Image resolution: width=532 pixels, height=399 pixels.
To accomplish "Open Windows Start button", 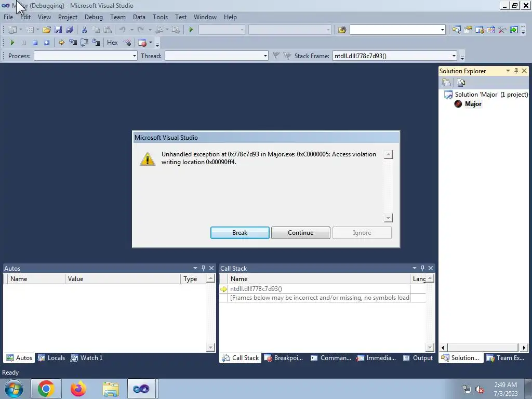I will pos(14,389).
